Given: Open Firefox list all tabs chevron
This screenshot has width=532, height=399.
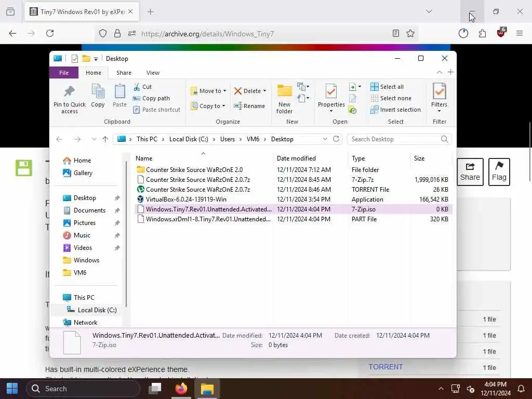Looking at the screenshot, I should click(429, 11).
